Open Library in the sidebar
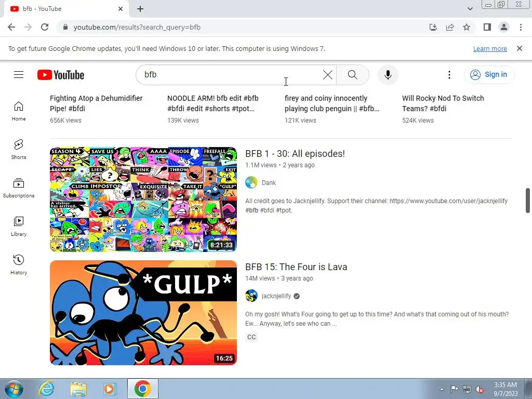 (x=19, y=227)
